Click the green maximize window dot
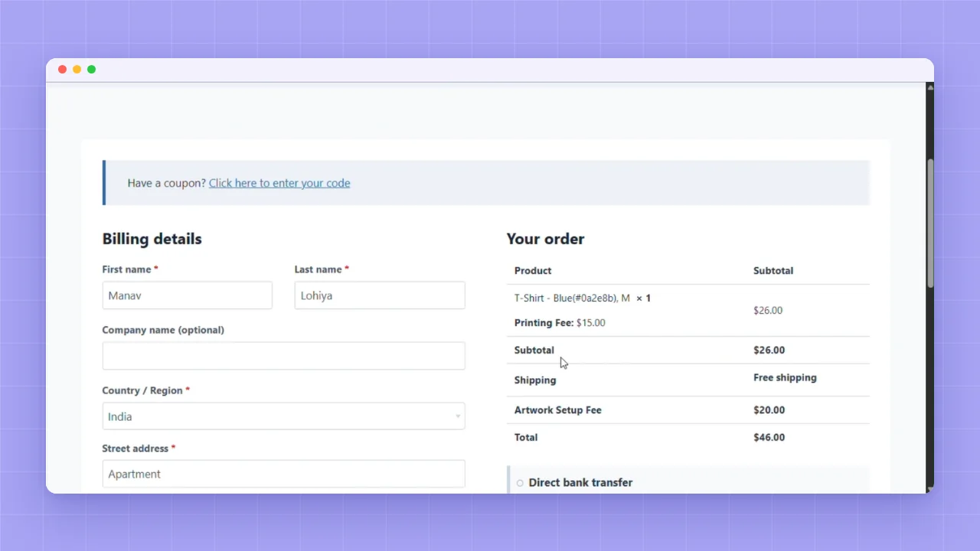Image resolution: width=980 pixels, height=551 pixels. [91, 70]
